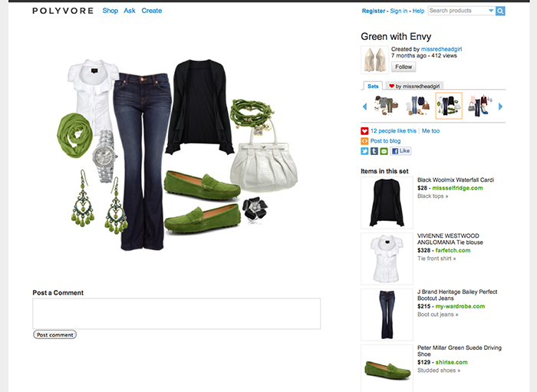Select the Peter Millar green shoe thumbnail
537x392 pixels.
coord(387,369)
